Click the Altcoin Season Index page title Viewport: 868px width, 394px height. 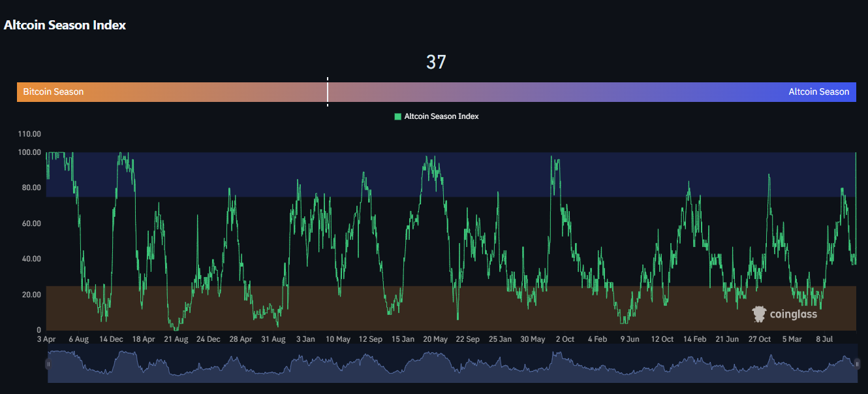coord(65,25)
